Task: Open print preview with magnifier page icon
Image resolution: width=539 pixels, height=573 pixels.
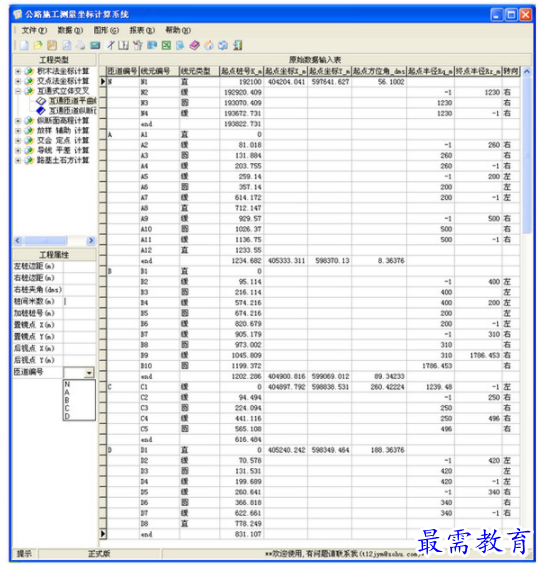Action: pos(67,45)
